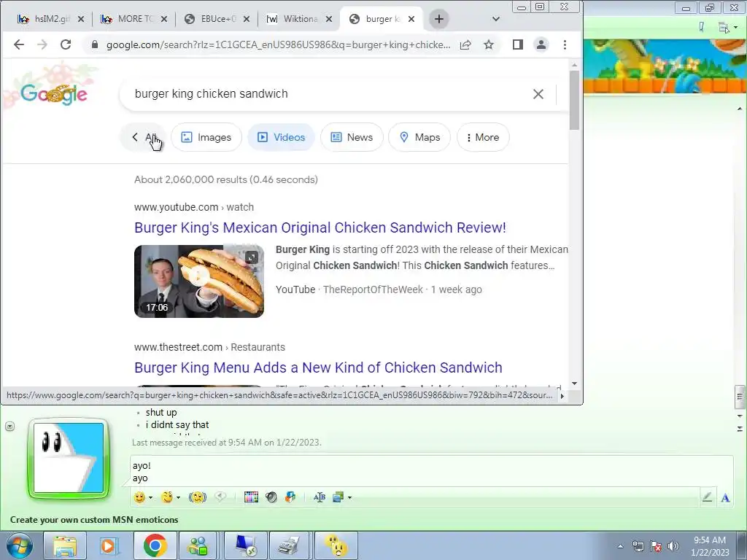Open Chrome three-dot menu
The image size is (747, 560).
pos(565,44)
